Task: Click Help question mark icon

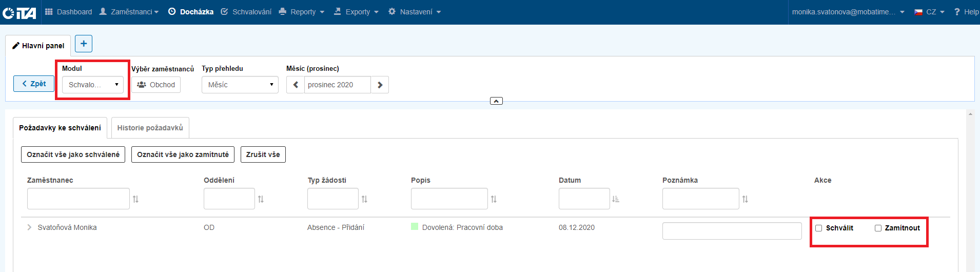Action: [957, 12]
